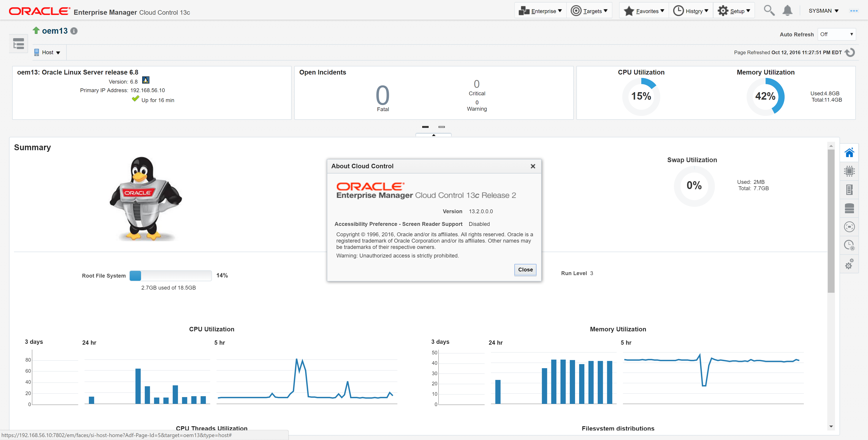This screenshot has height=440, width=868.
Task: Click the Total:11.4GB memory text
Action: pyautogui.click(x=827, y=100)
